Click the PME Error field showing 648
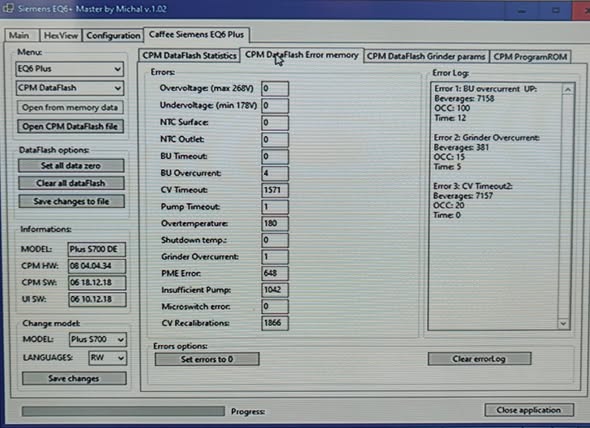Viewport: 590px width, 428px height. [275, 273]
